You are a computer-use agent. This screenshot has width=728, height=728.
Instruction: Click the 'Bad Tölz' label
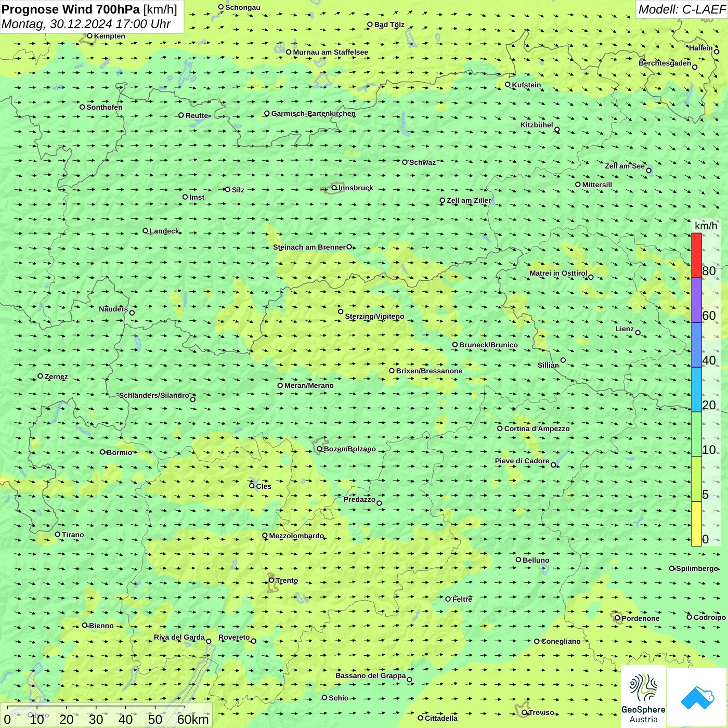pos(389,24)
